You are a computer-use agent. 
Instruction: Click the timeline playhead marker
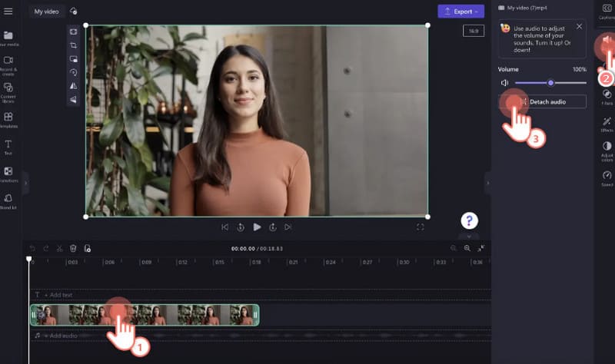pos(29,260)
